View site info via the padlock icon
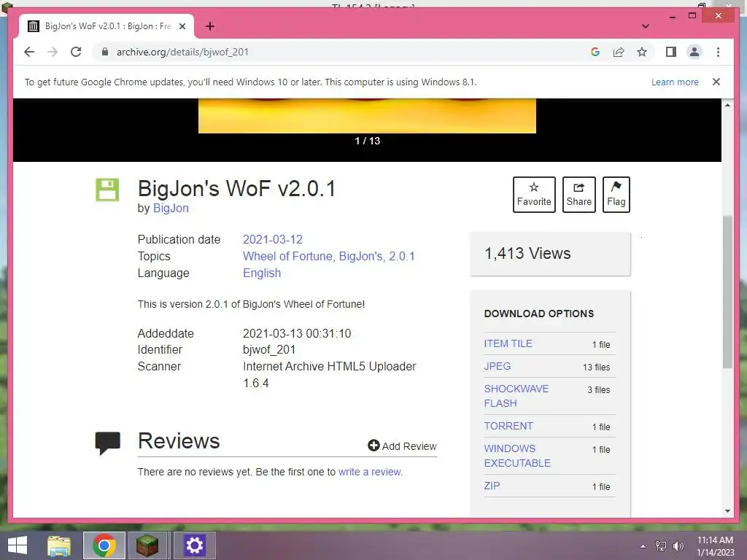This screenshot has height=560, width=747. click(105, 52)
